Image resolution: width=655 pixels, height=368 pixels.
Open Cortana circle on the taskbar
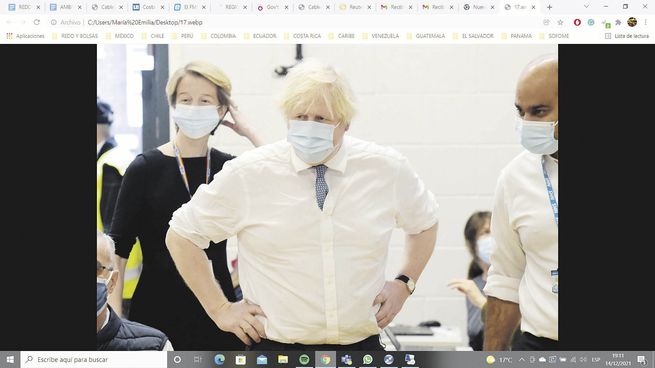point(177,359)
